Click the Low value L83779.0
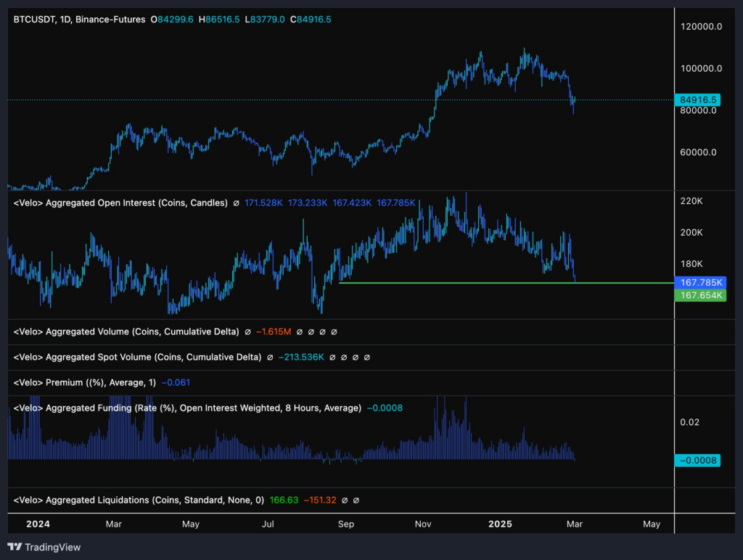Viewport: 743px width, 560px height. click(265, 20)
